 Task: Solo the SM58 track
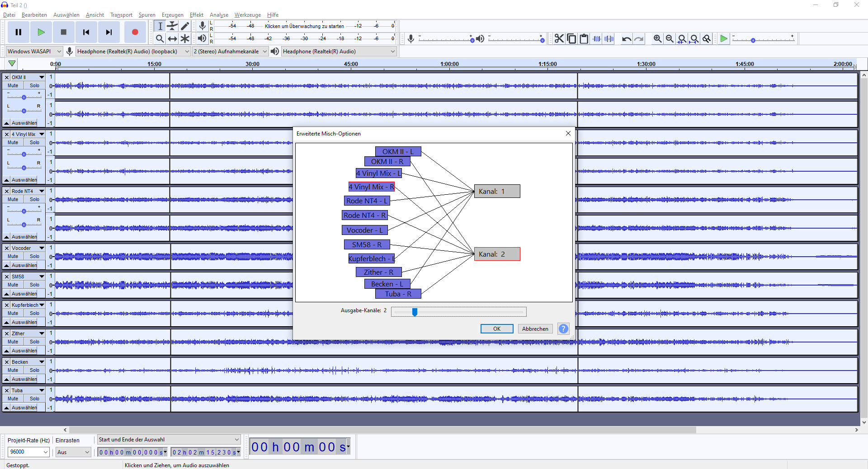[x=34, y=285]
